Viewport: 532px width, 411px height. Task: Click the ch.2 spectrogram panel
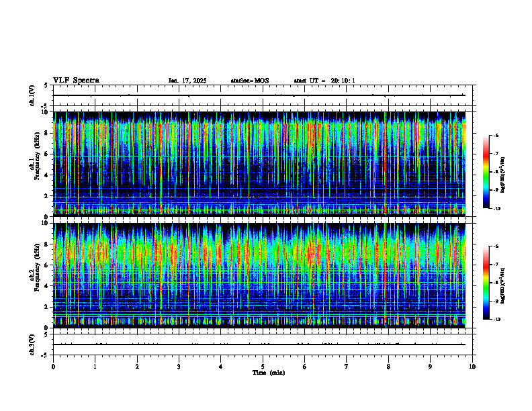point(259,275)
